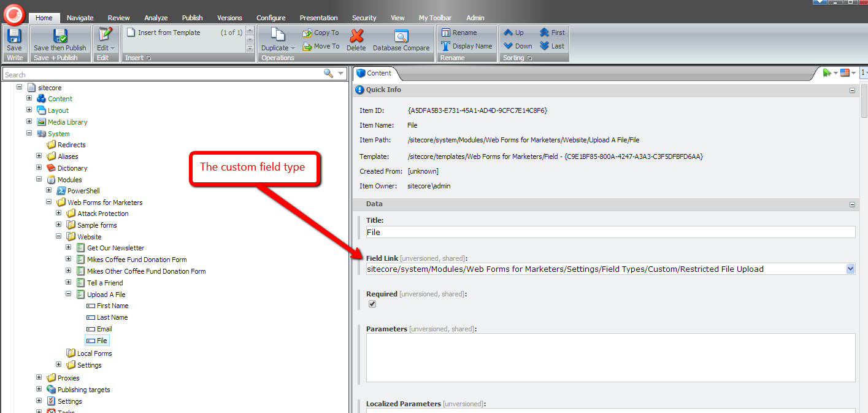Expand the Attack Protection folder
Screen dimensions: 868x413
(59, 214)
